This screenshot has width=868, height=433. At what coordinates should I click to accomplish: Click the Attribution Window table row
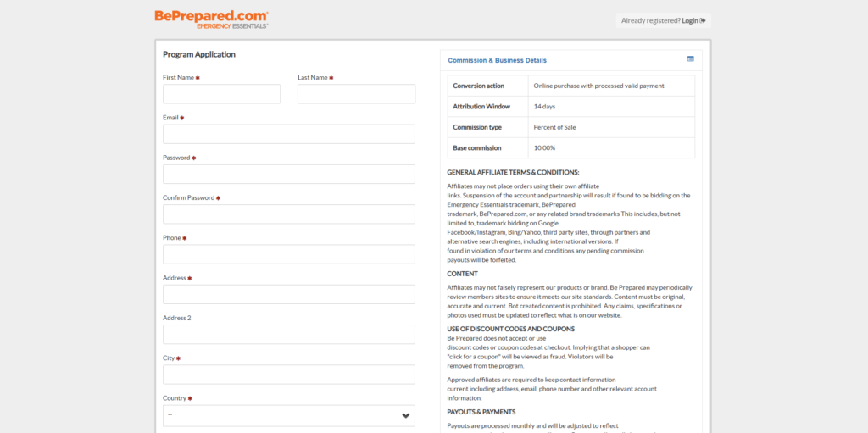pyautogui.click(x=570, y=107)
